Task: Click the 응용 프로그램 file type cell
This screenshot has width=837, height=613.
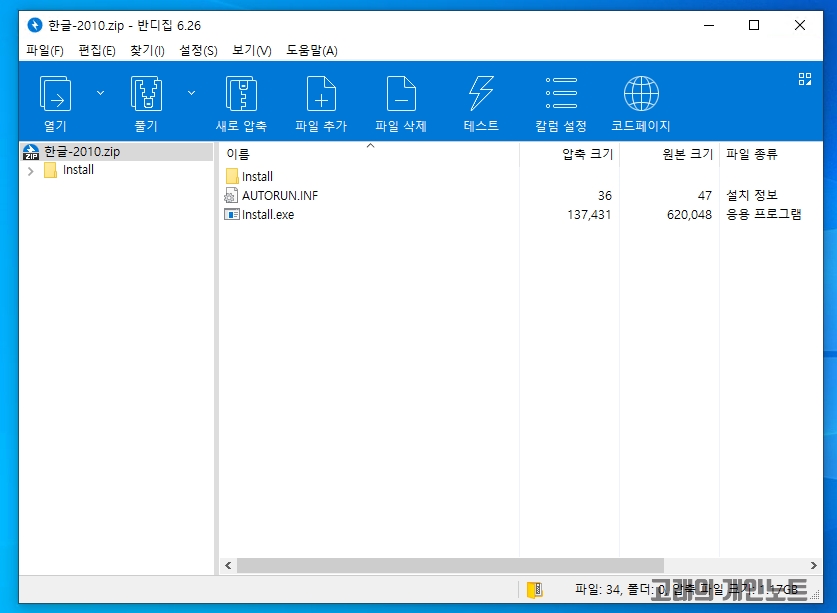Action: [763, 214]
